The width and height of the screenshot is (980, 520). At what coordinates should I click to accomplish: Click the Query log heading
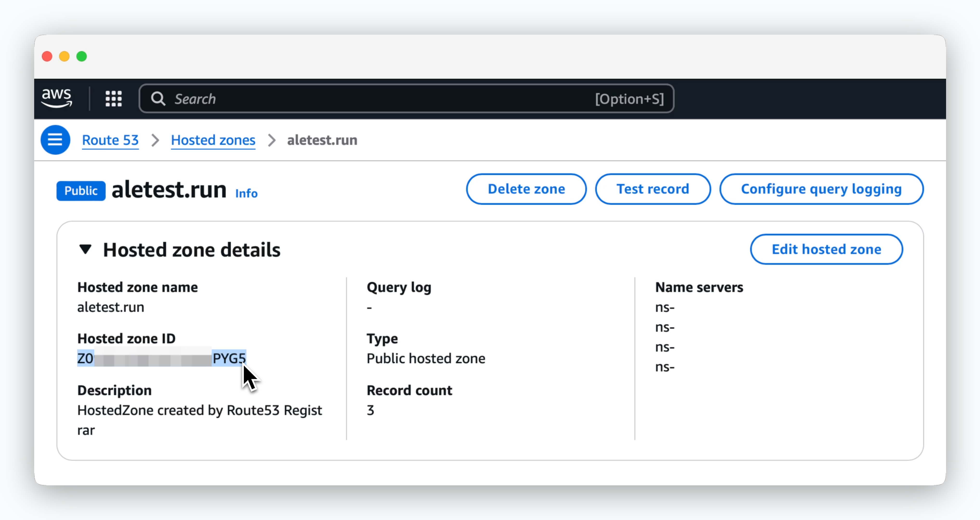point(399,288)
